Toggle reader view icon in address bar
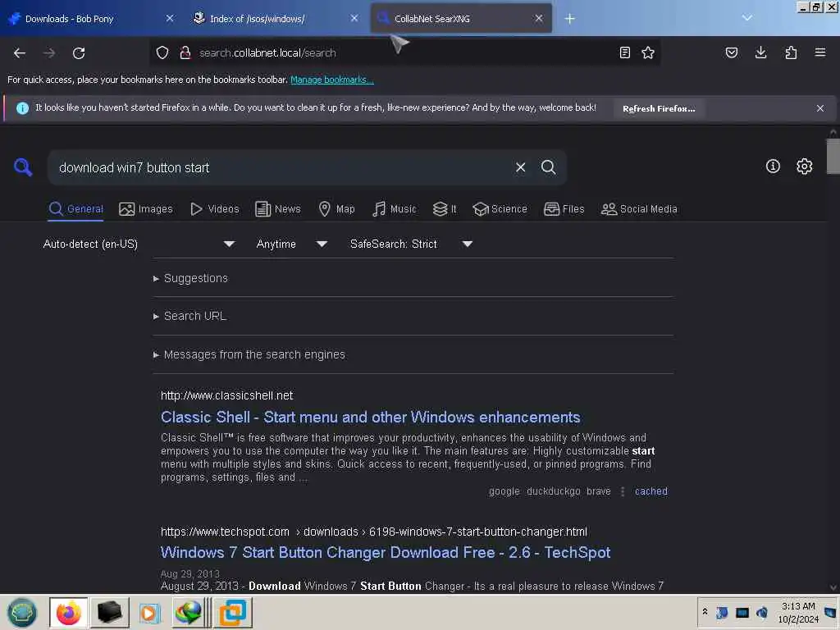Screen dimensions: 840x630 (624, 52)
